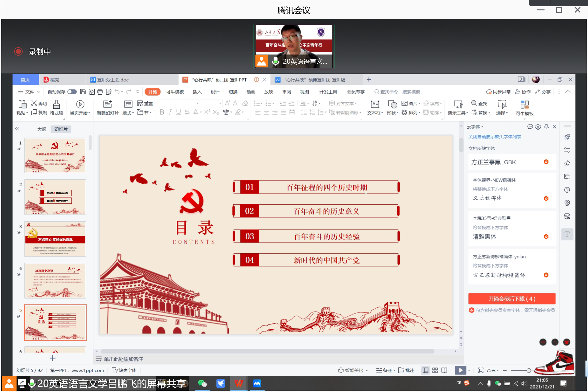Click the zoom slider handle in status bar
The height and width of the screenshot is (392, 588).
[529, 371]
